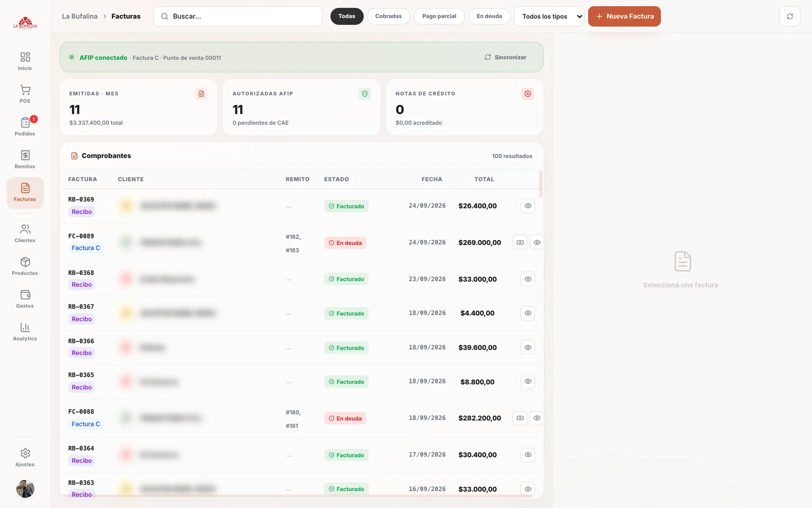812x508 pixels.
Task: Open Ajustes settings gear
Action: [x=25, y=457]
